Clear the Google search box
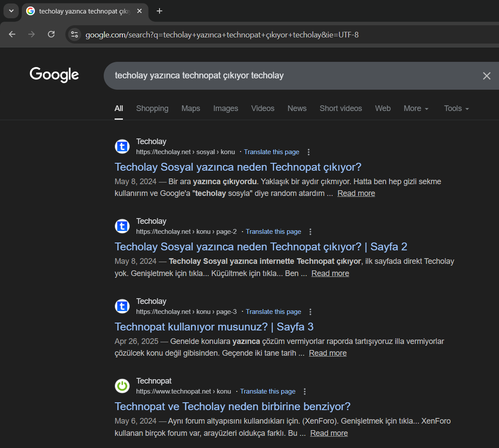This screenshot has width=499, height=448. (x=486, y=76)
